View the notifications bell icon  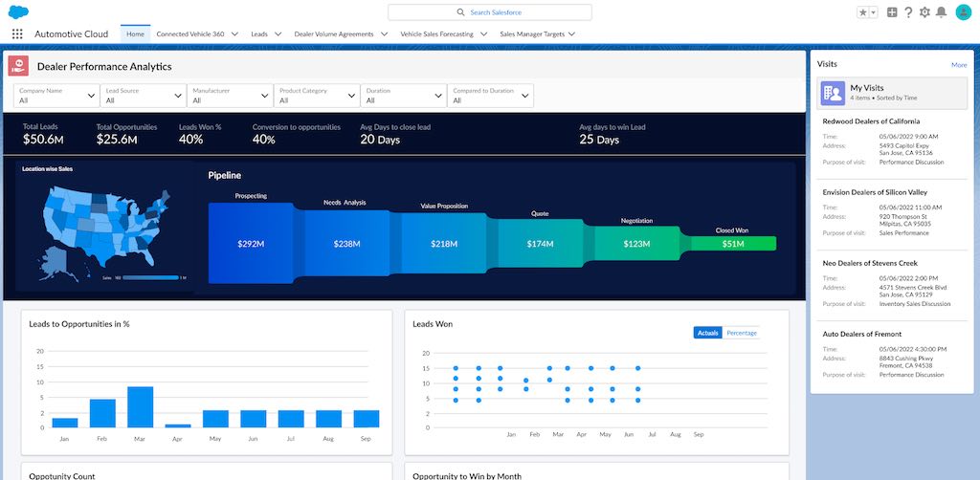(941, 12)
